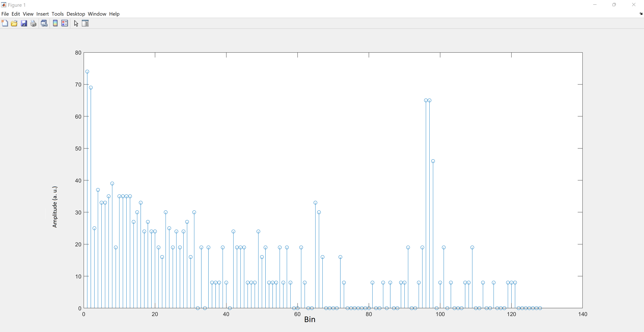Image resolution: width=644 pixels, height=332 pixels.
Task: Click the Link Plot toolbar icon
Action: (44, 23)
